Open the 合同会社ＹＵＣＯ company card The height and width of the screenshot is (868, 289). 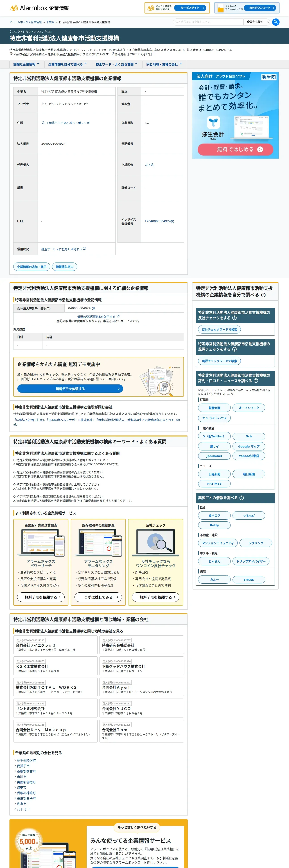[x=142, y=708]
